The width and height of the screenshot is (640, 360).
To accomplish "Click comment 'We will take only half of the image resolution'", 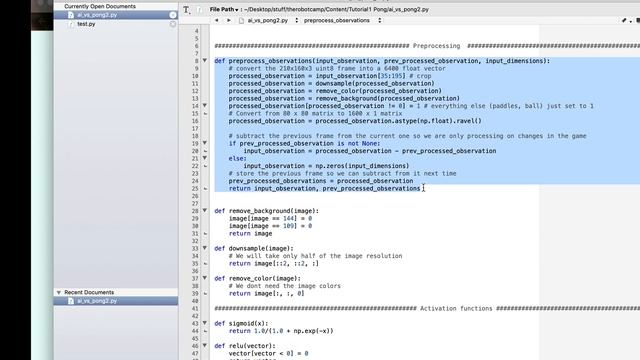I will pos(316,256).
